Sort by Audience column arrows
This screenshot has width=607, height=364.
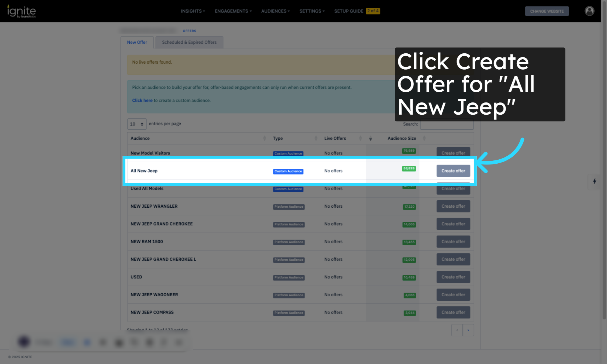(x=264, y=138)
